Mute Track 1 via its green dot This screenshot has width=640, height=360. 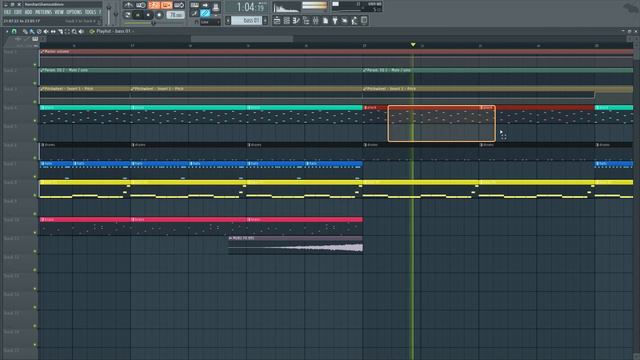tap(35, 64)
